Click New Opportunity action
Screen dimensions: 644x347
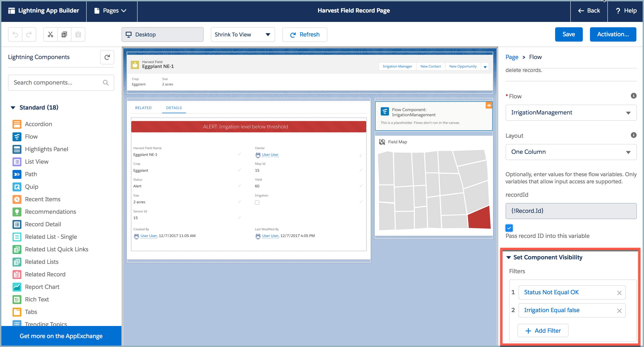(x=463, y=67)
